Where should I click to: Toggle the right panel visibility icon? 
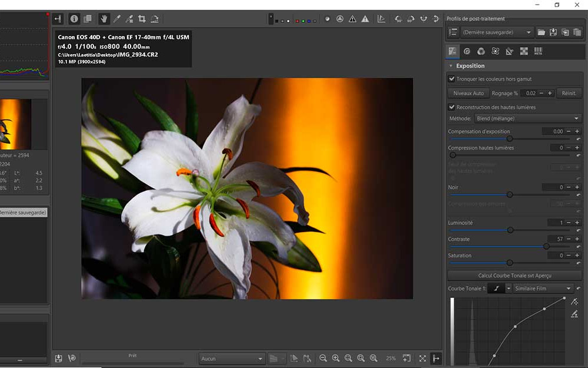tap(436, 358)
